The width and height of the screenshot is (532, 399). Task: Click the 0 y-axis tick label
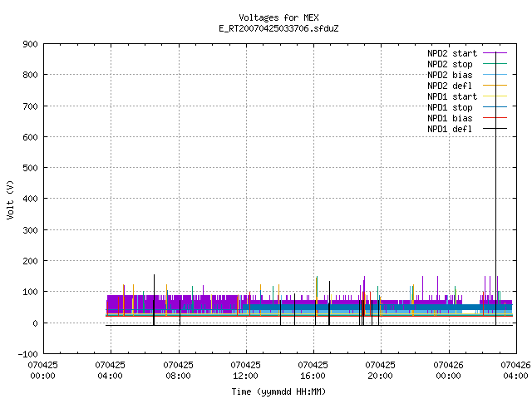pyautogui.click(x=35, y=323)
